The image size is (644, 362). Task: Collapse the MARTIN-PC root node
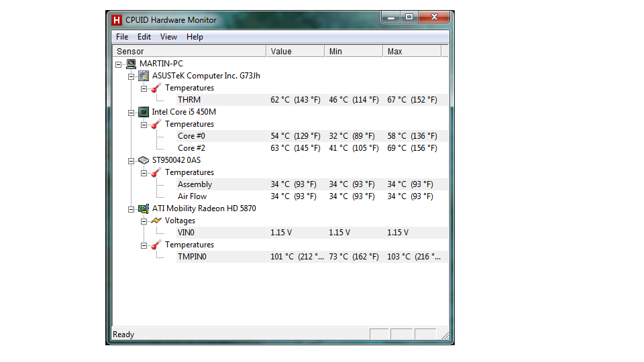click(x=118, y=64)
